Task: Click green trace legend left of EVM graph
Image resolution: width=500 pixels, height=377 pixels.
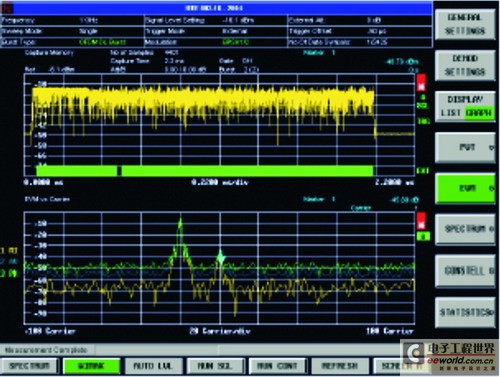Action: [9, 273]
